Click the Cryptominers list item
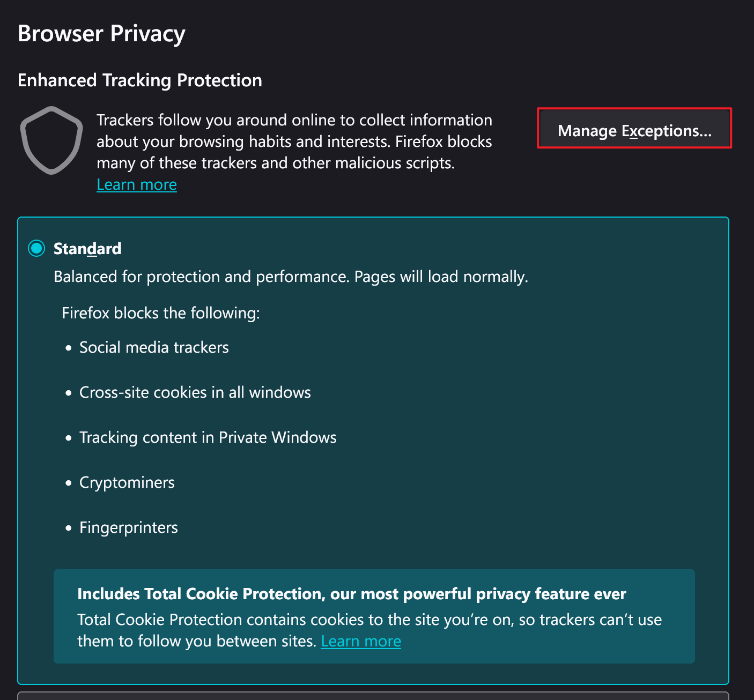754x700 pixels. [x=127, y=482]
